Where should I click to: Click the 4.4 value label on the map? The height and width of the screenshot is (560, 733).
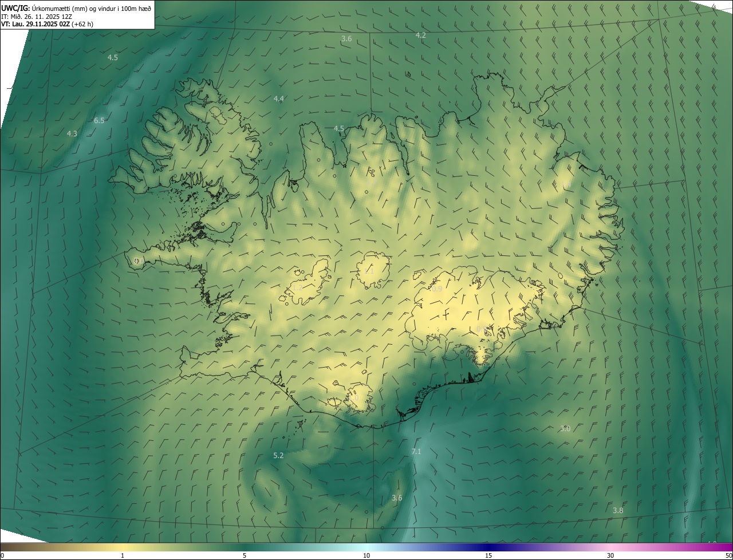[x=278, y=99]
